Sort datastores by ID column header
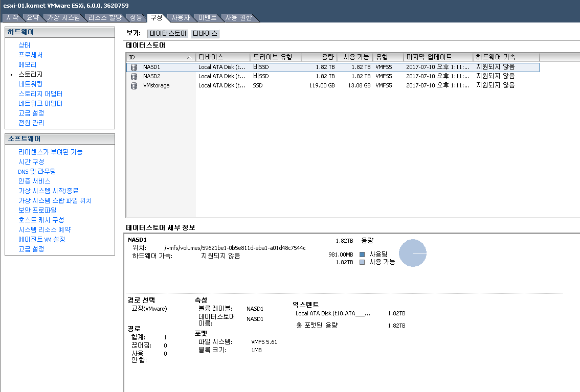 [x=161, y=57]
